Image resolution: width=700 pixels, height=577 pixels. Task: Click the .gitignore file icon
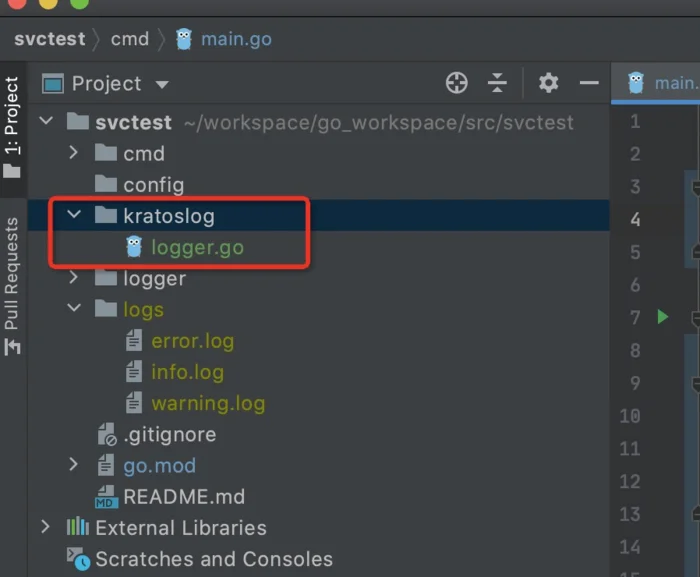107,434
